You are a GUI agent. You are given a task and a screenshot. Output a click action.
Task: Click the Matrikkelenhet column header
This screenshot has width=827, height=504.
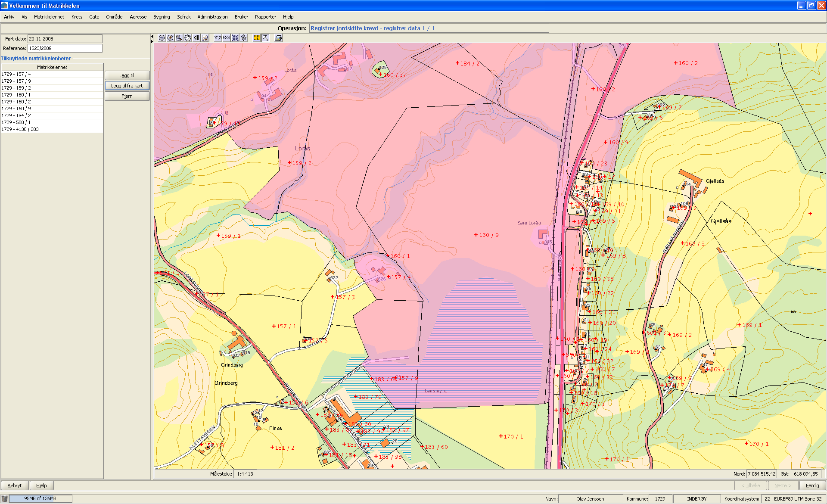[52, 67]
